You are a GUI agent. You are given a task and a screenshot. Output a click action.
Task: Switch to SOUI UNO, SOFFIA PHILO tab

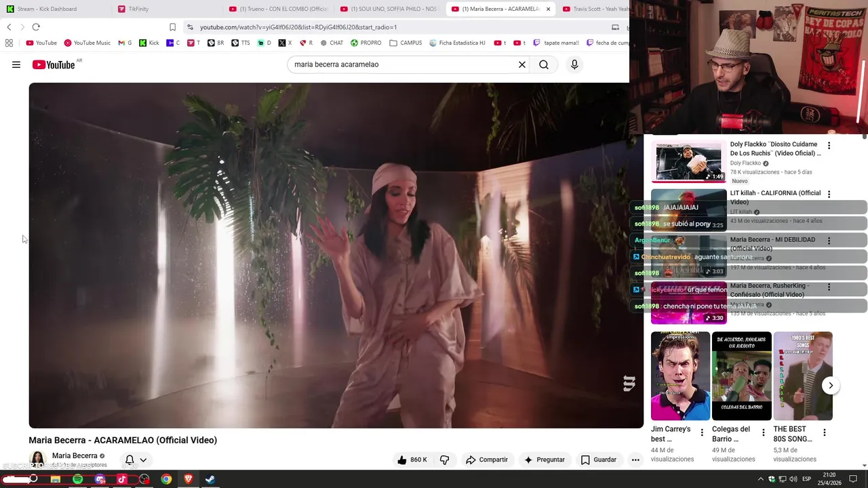coord(389,9)
